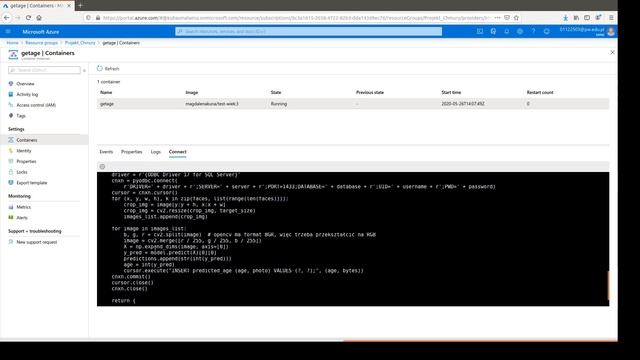Open Alerts under Monitoring
Screen dimensions: 640x360
tap(22, 218)
